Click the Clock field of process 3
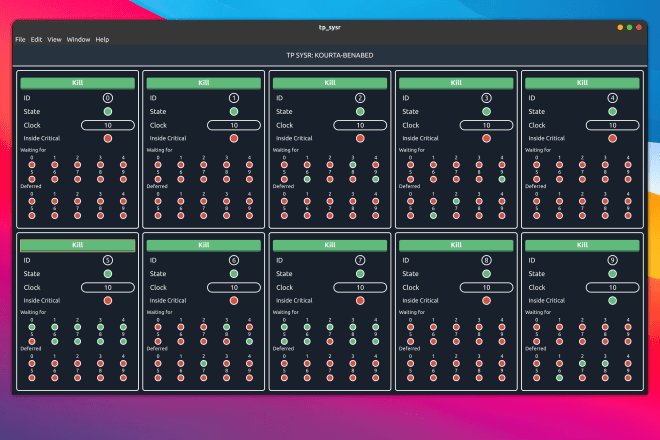 coord(487,125)
